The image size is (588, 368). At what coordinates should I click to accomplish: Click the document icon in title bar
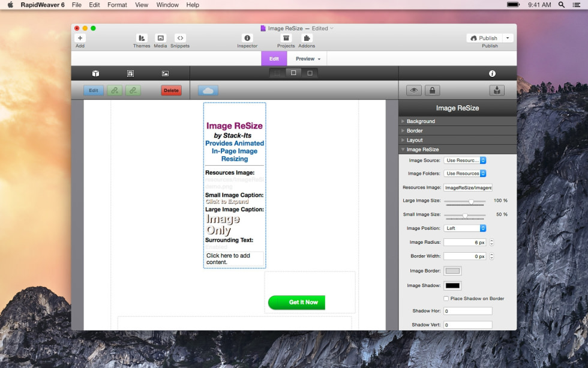click(x=263, y=28)
